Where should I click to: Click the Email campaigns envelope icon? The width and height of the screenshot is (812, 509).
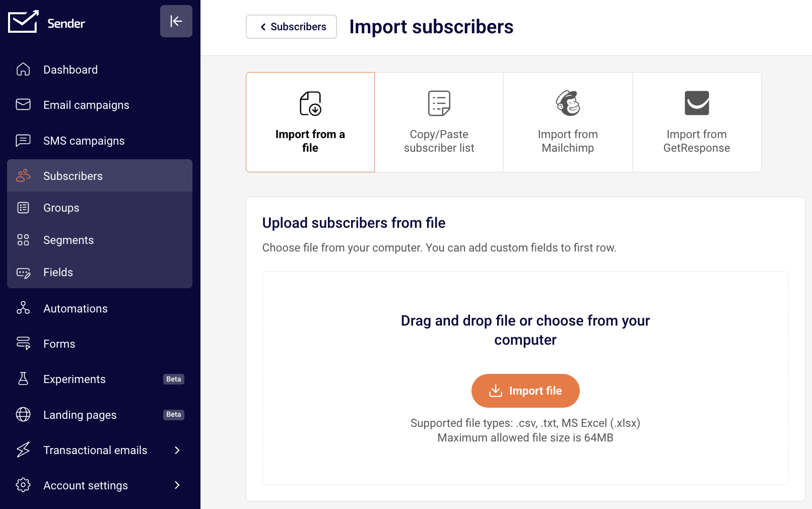(23, 104)
